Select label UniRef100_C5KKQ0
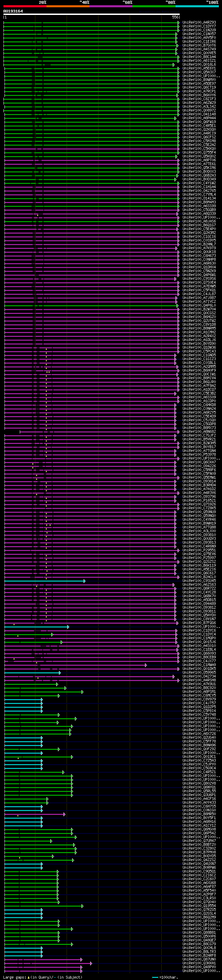The width and height of the screenshot is (222, 980). tap(199, 148)
